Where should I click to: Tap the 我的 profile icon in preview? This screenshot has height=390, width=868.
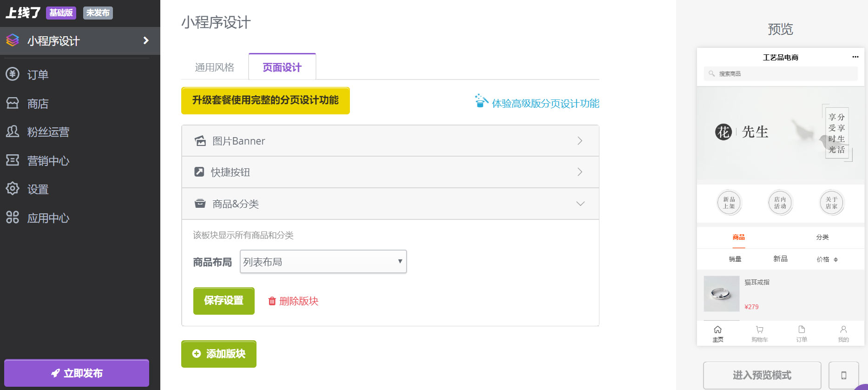click(x=843, y=330)
